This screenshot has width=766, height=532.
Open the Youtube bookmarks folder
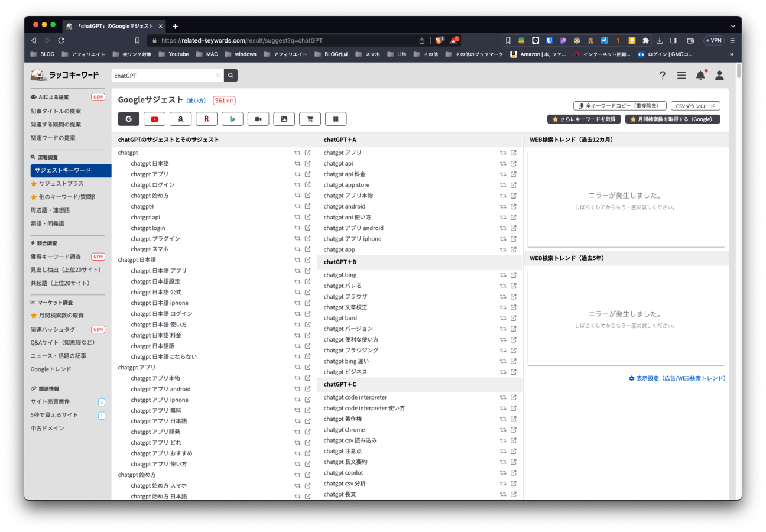click(x=174, y=54)
